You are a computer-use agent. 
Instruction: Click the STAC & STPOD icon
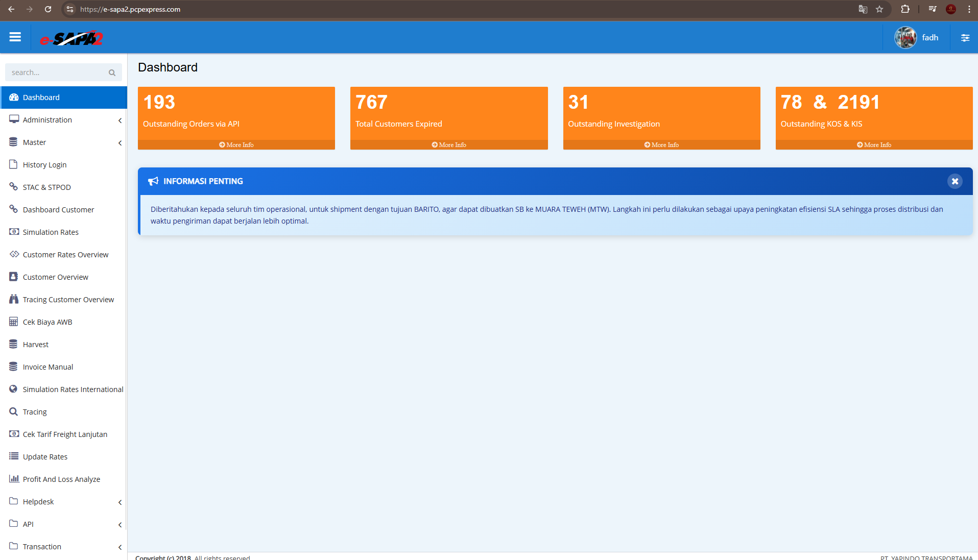(x=14, y=187)
